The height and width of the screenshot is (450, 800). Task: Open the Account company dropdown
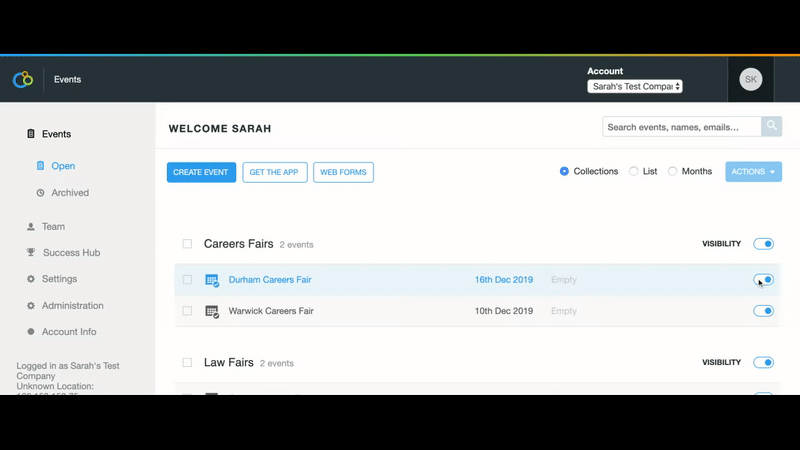[635, 86]
